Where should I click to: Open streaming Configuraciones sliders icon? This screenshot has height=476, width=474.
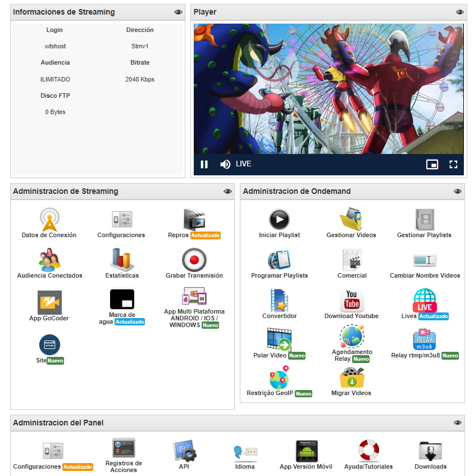(122, 219)
